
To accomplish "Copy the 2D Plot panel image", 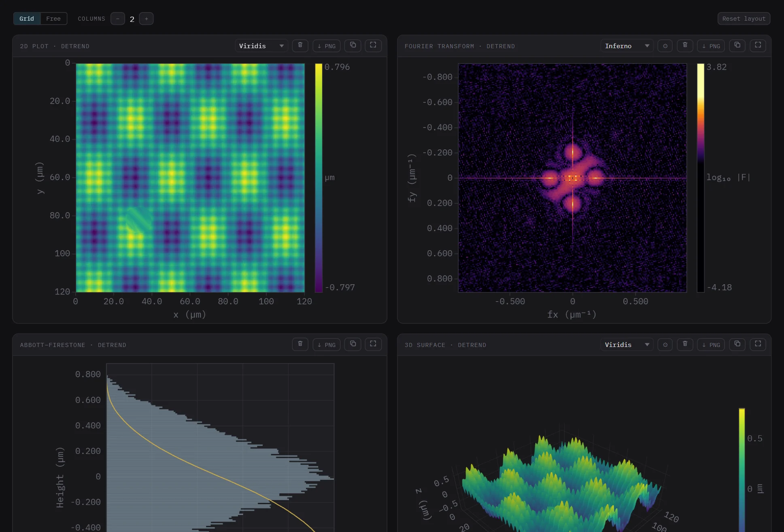I will [x=353, y=46].
